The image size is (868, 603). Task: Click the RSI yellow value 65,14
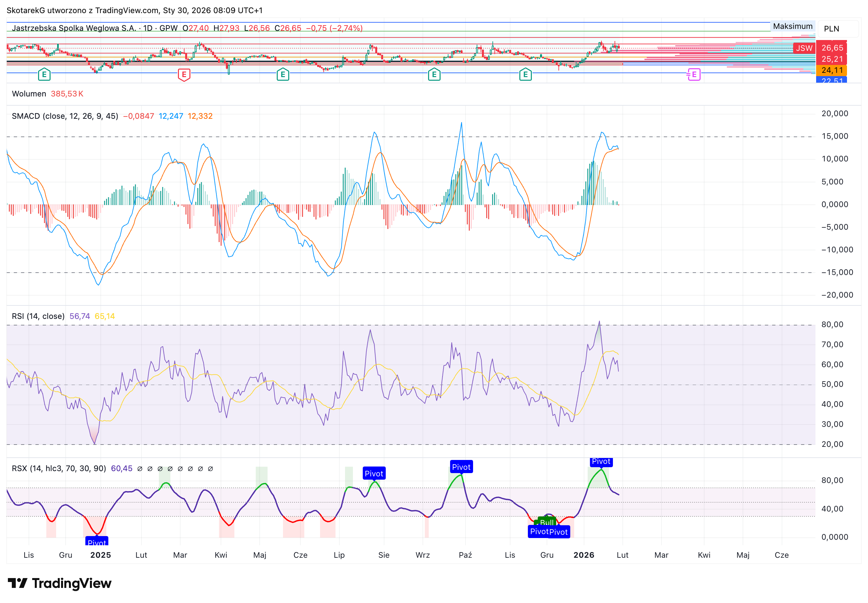pyautogui.click(x=105, y=316)
